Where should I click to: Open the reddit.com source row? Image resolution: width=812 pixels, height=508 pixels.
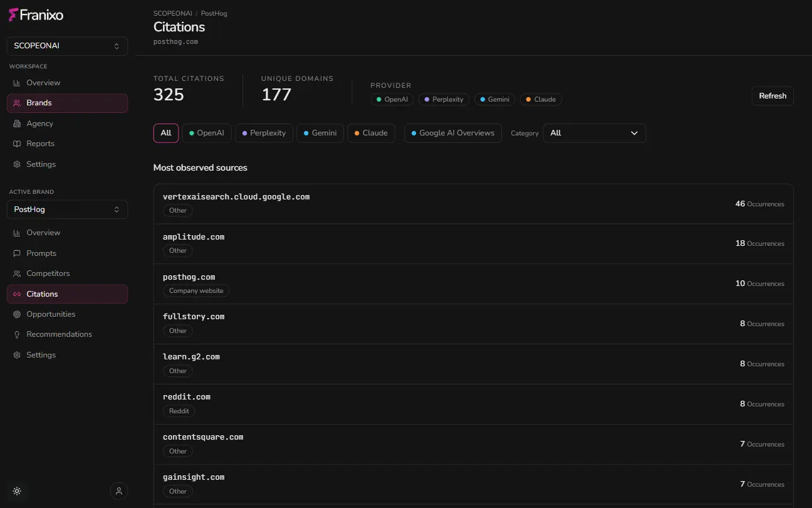click(x=474, y=405)
